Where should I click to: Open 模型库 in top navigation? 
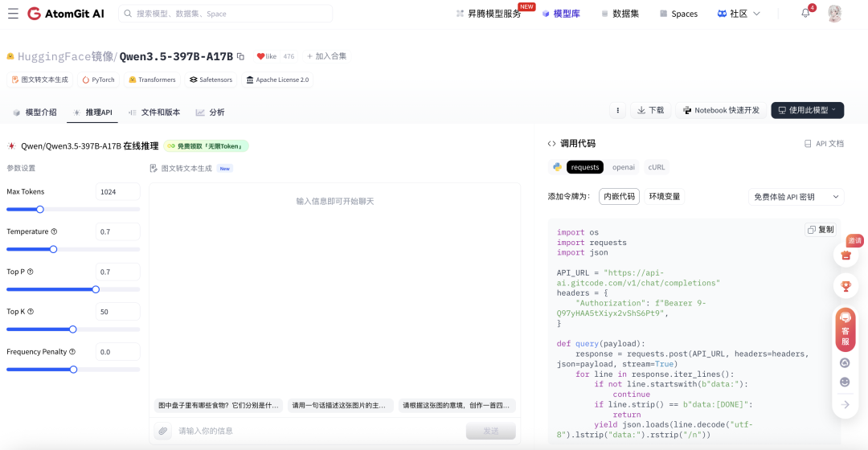click(561, 14)
